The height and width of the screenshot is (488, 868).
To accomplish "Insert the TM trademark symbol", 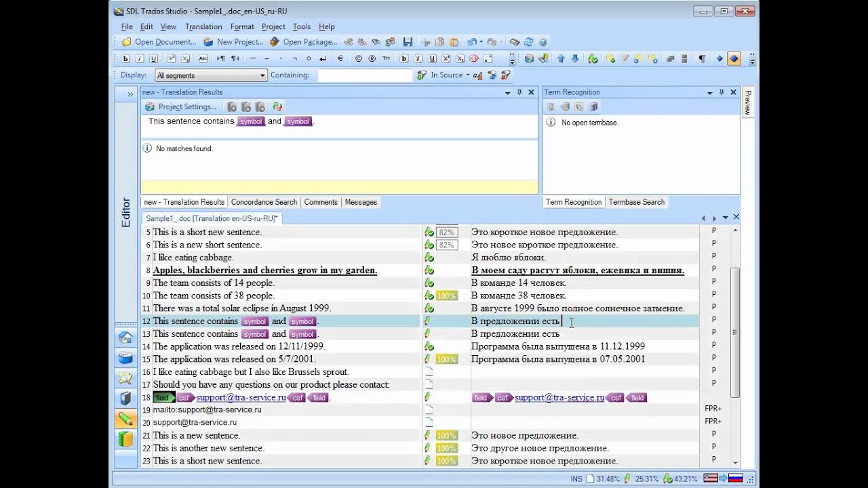I will pyautogui.click(x=386, y=59).
